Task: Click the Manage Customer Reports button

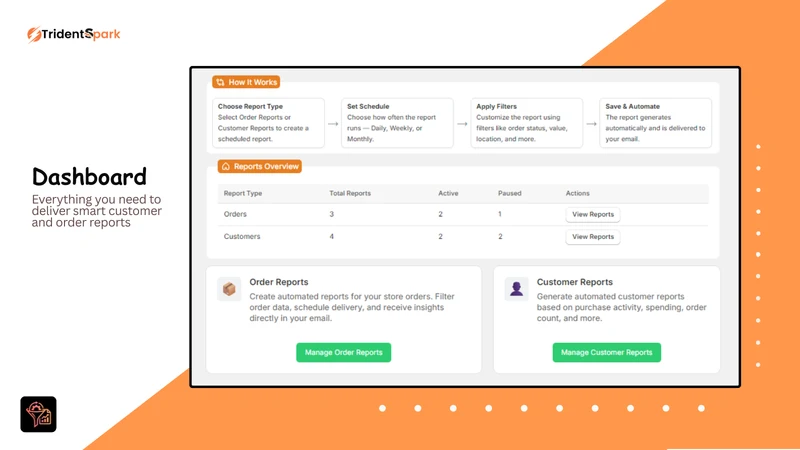Action: click(607, 353)
